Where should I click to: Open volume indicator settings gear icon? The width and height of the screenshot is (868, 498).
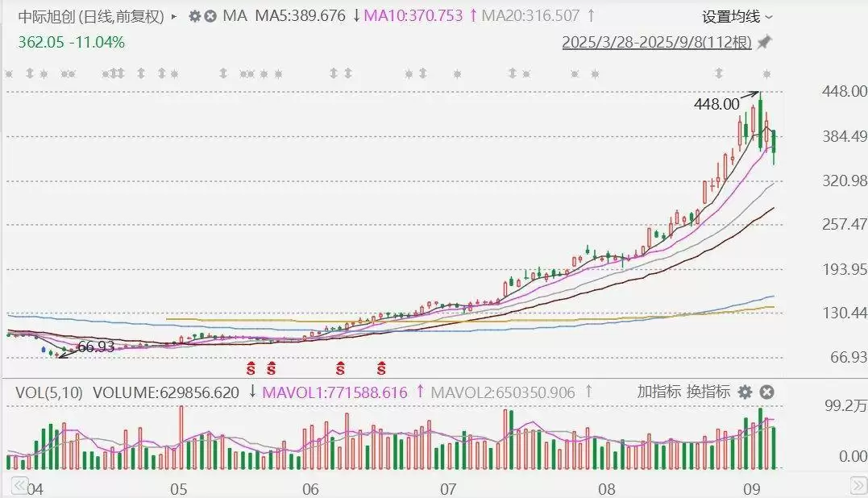pos(745,392)
